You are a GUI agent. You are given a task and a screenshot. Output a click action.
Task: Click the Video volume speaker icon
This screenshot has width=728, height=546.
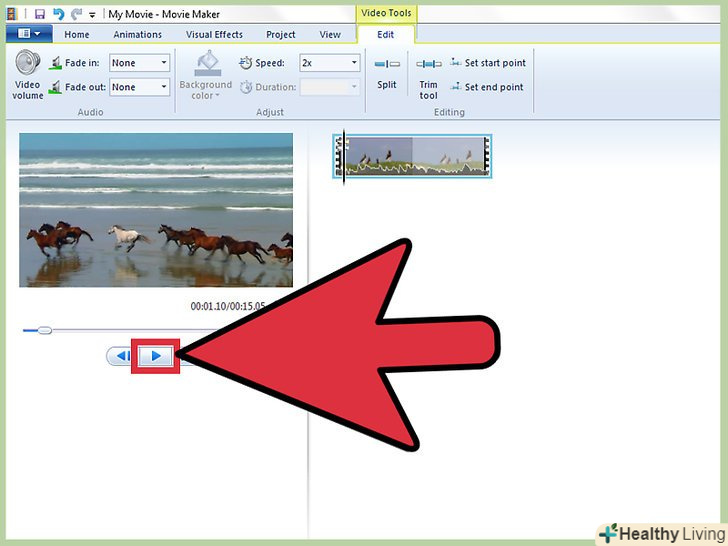coord(27,63)
